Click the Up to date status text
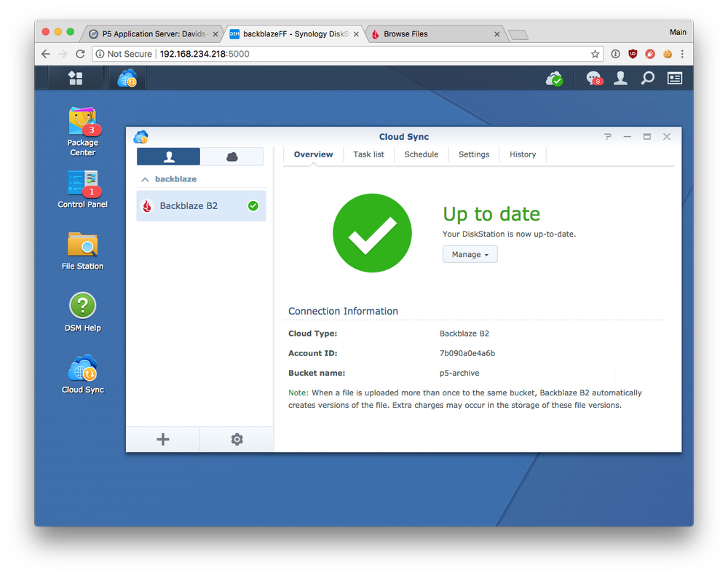 [491, 214]
